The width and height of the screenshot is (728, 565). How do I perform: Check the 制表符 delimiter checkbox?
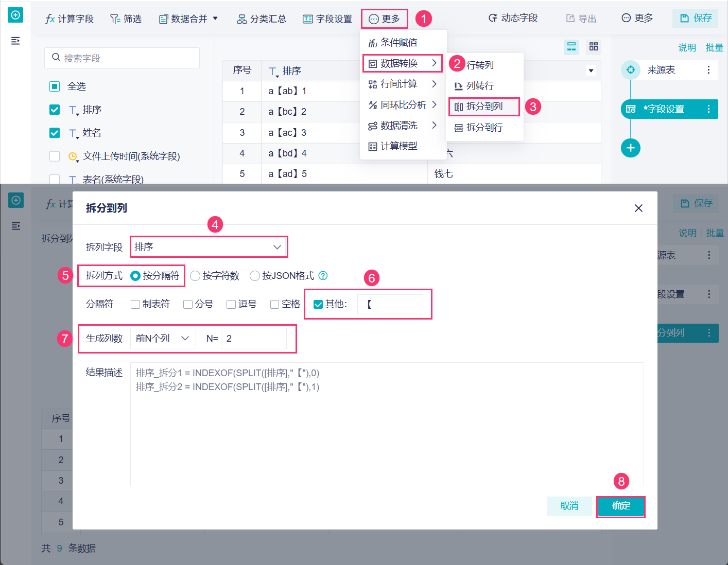tap(135, 304)
